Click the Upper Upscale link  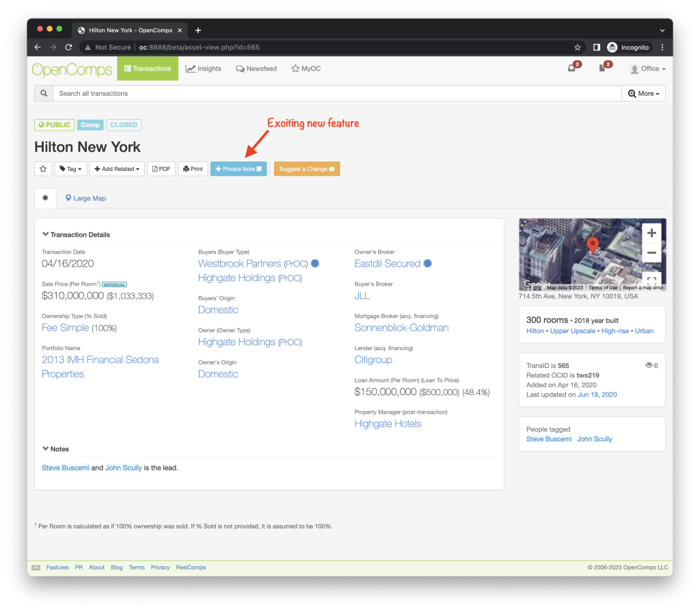click(572, 331)
